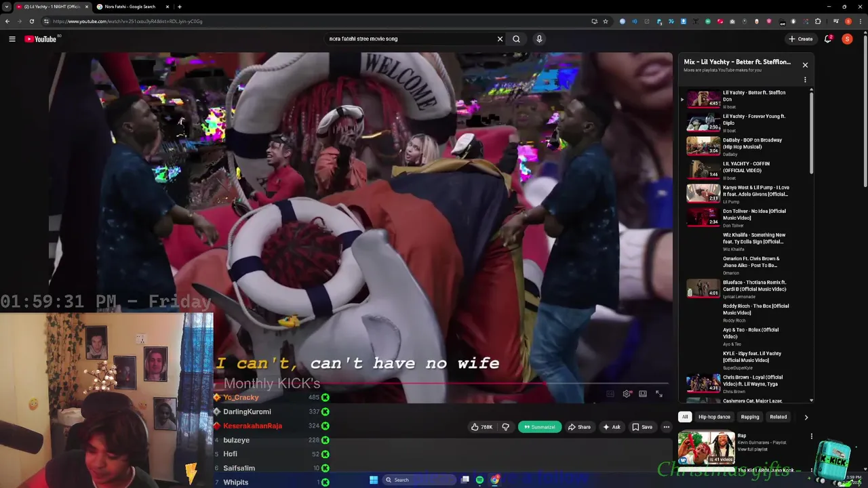The image size is (868, 488).
Task: Click the Share button
Action: click(x=579, y=427)
